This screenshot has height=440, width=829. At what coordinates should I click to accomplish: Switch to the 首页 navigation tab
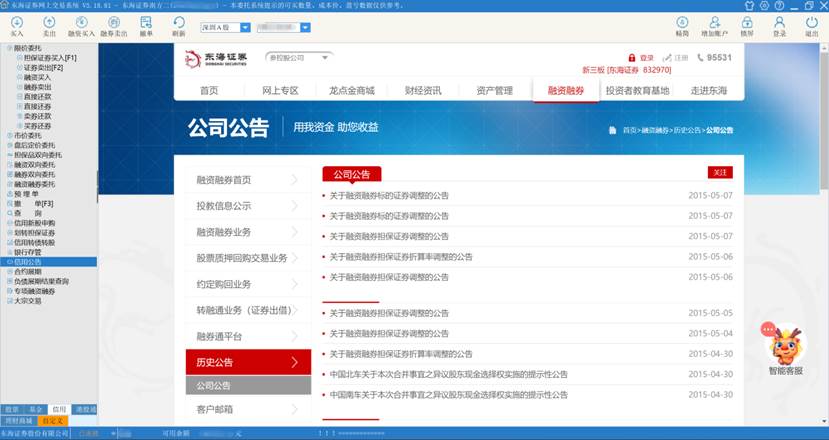coord(209,90)
